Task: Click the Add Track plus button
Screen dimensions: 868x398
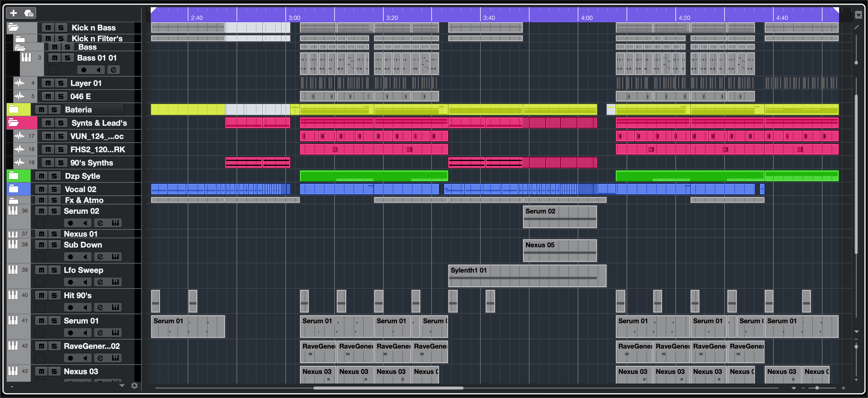Action: 14,13
